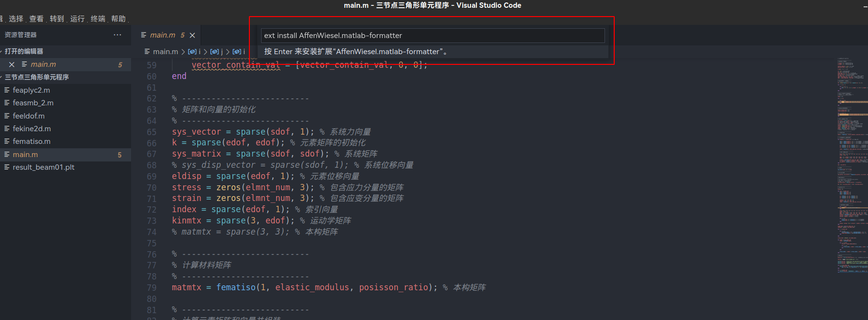Viewport: 868px width, 320px height.
Task: Open the 终端 menu
Action: coord(98,18)
